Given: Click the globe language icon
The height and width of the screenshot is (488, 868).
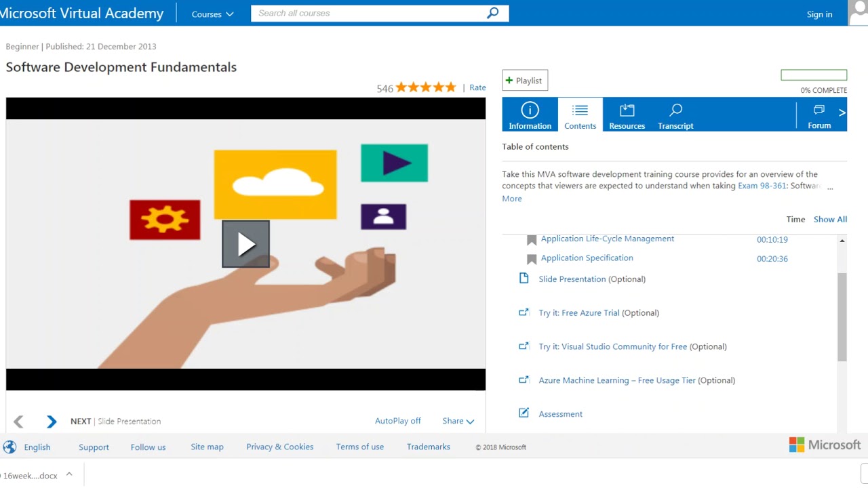Looking at the screenshot, I should click(9, 447).
